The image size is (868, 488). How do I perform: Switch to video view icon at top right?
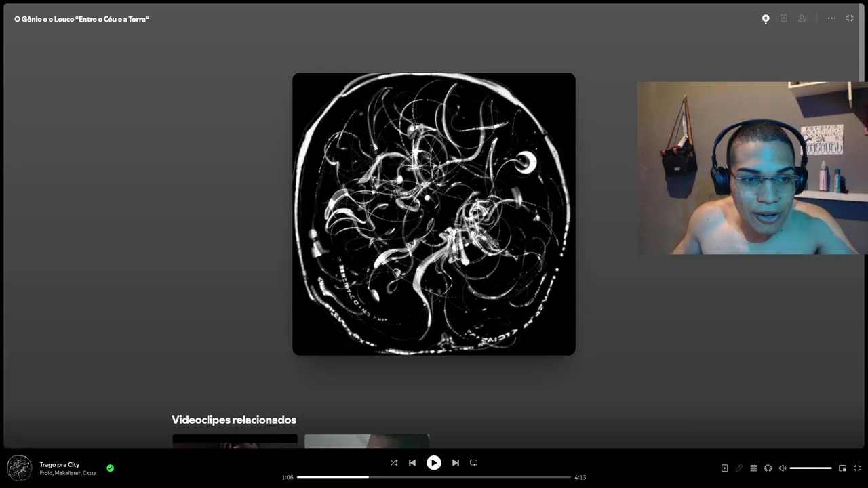784,18
